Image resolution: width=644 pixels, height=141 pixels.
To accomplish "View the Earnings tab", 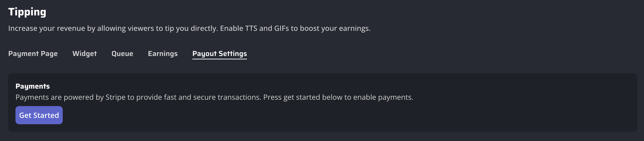I will tap(163, 54).
